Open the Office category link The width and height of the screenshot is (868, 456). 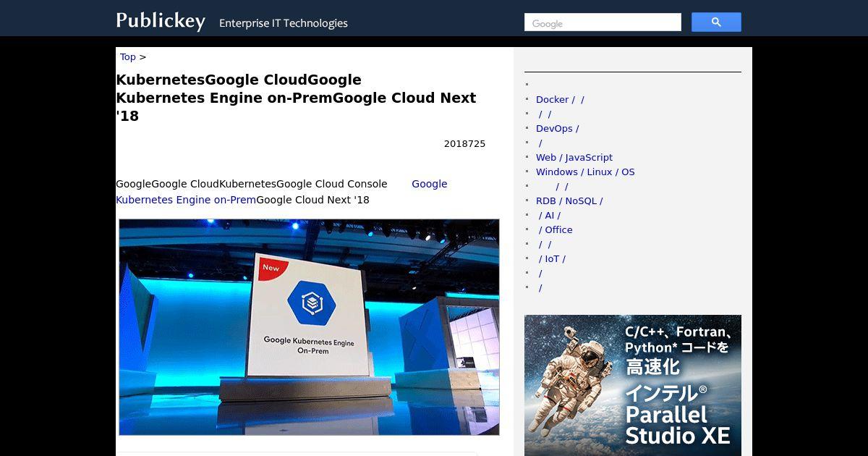pos(556,229)
